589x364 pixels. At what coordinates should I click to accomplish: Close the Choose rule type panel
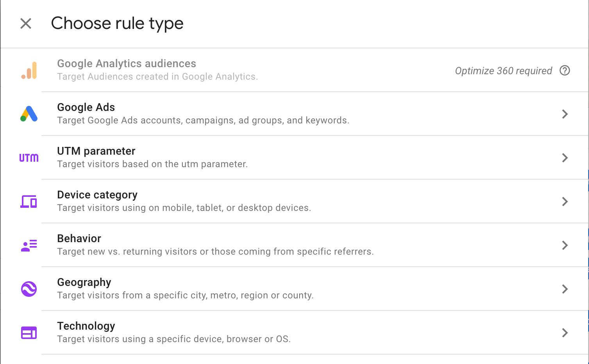[26, 23]
